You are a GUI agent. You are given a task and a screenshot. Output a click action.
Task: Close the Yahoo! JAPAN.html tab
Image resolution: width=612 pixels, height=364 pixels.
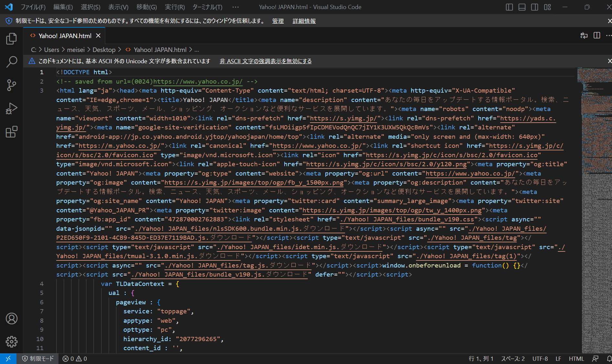(98, 36)
